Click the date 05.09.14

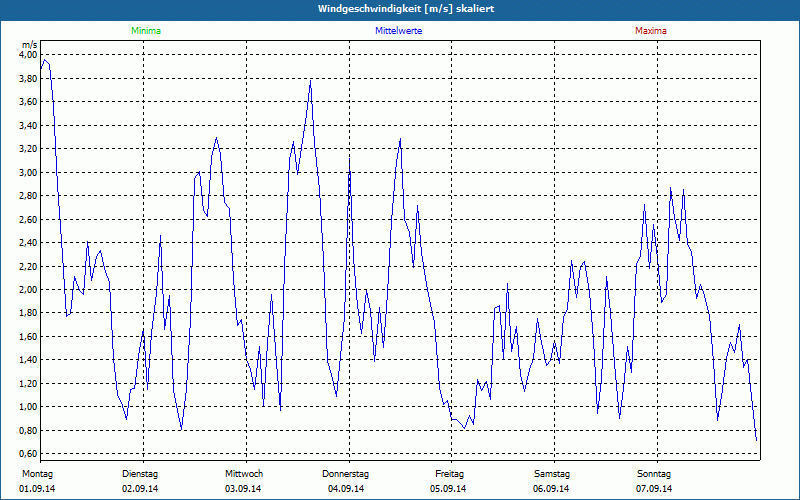448,489
